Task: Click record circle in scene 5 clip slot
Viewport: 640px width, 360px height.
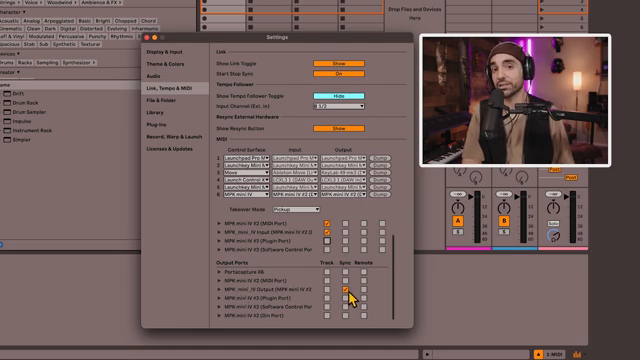Action: pyautogui.click(x=204, y=18)
